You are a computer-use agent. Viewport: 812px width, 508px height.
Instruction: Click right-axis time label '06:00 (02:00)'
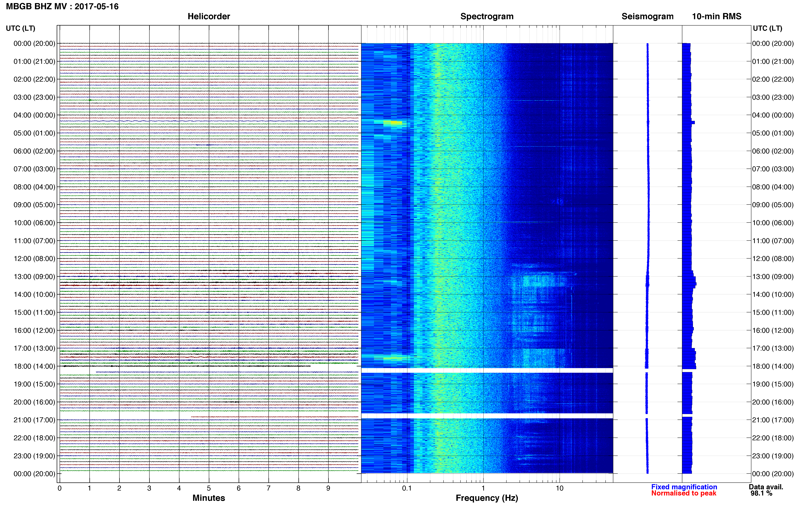pos(773,151)
